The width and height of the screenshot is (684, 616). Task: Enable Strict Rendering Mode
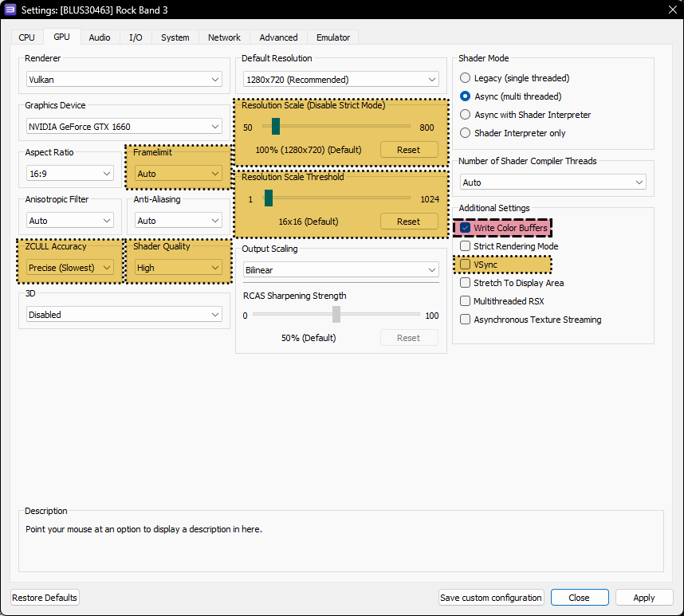click(509, 246)
